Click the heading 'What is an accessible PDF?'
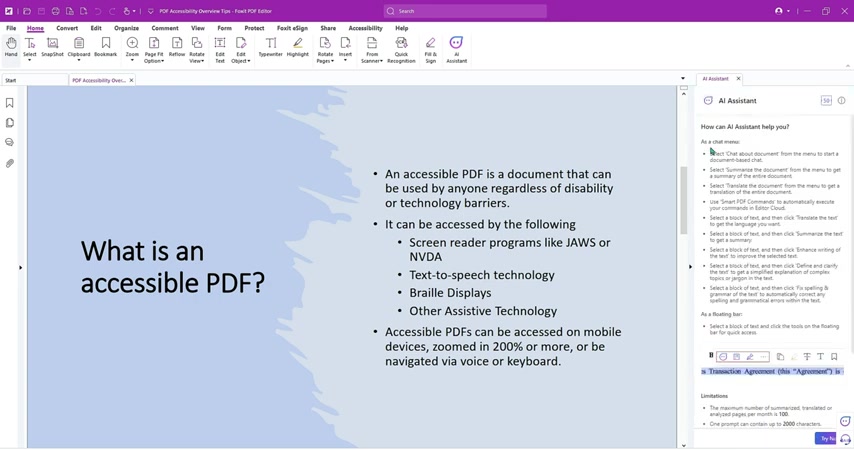The width and height of the screenshot is (854, 450). [x=173, y=267]
